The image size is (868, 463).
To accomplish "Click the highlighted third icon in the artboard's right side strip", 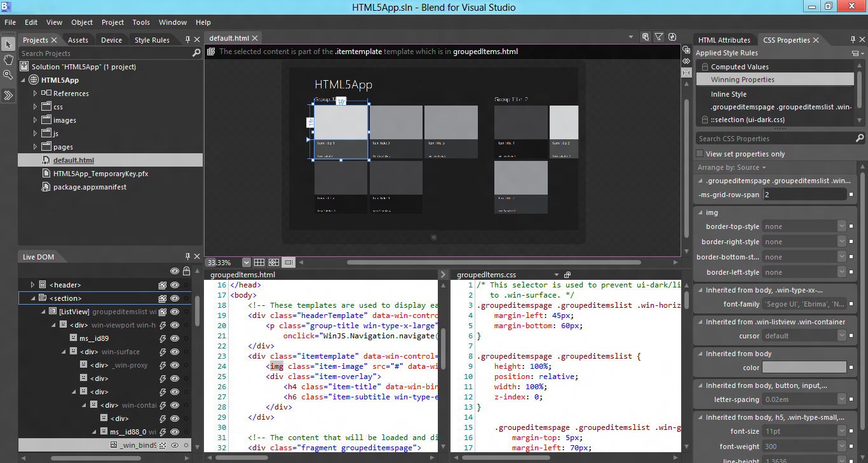I will (x=686, y=73).
